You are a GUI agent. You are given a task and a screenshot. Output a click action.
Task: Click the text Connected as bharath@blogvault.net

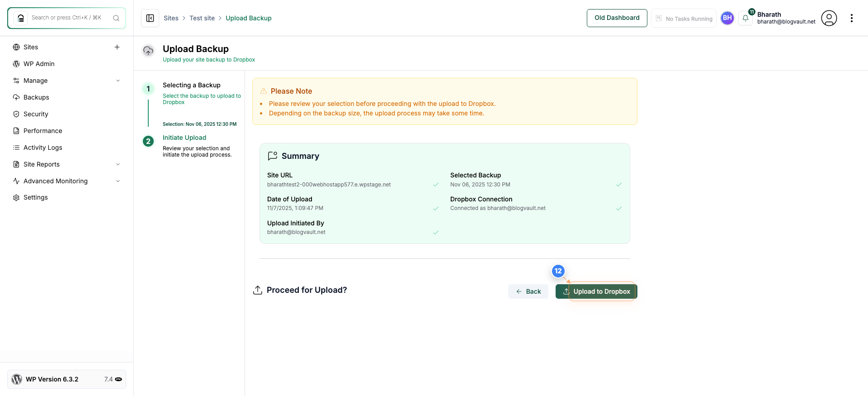click(x=498, y=208)
